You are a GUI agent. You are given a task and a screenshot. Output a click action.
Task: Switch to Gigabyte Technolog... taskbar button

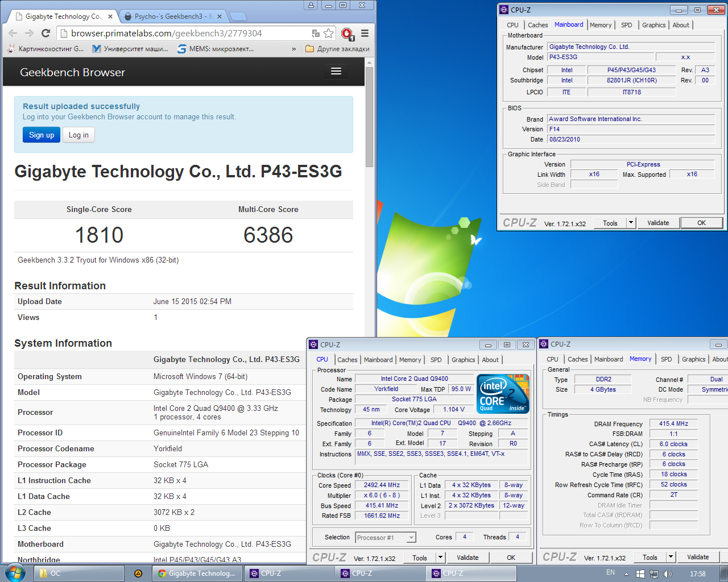[x=197, y=573]
